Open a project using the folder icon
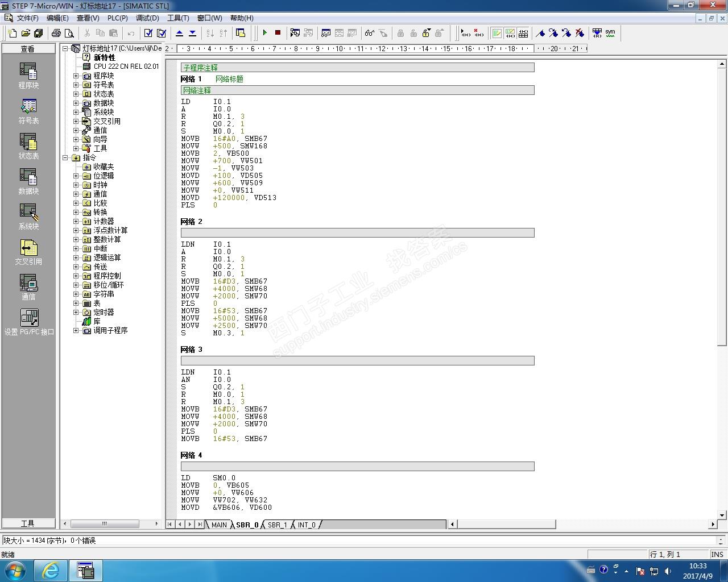The width and height of the screenshot is (728, 582). click(x=26, y=33)
